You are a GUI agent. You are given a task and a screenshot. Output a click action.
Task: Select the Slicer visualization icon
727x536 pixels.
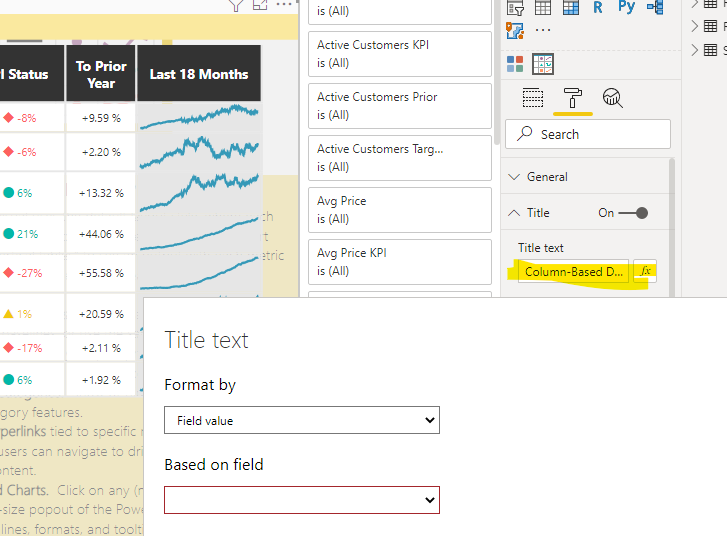(x=515, y=8)
